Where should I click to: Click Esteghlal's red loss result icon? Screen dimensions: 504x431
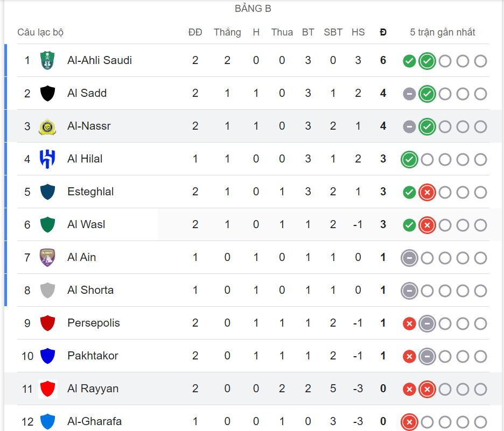click(427, 192)
